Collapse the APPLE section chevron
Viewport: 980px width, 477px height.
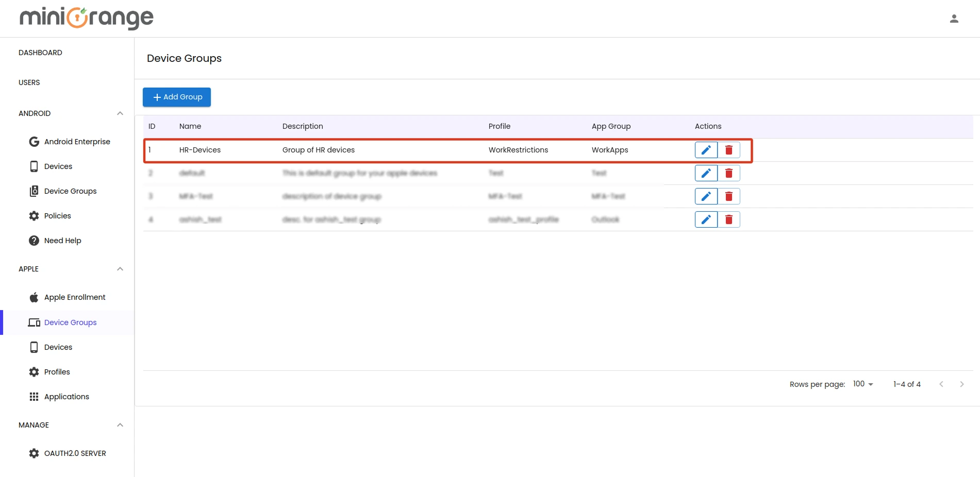pos(120,268)
